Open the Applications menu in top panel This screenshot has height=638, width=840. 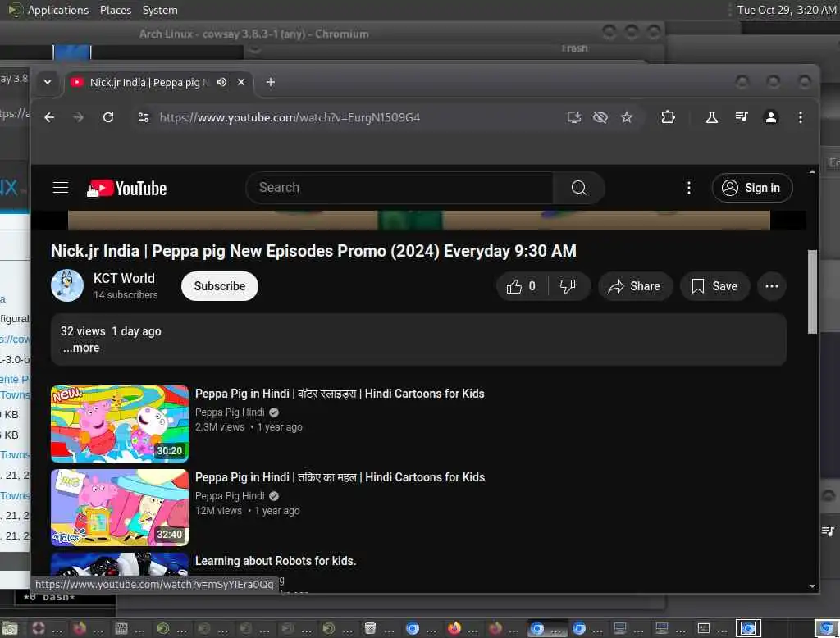point(58,10)
